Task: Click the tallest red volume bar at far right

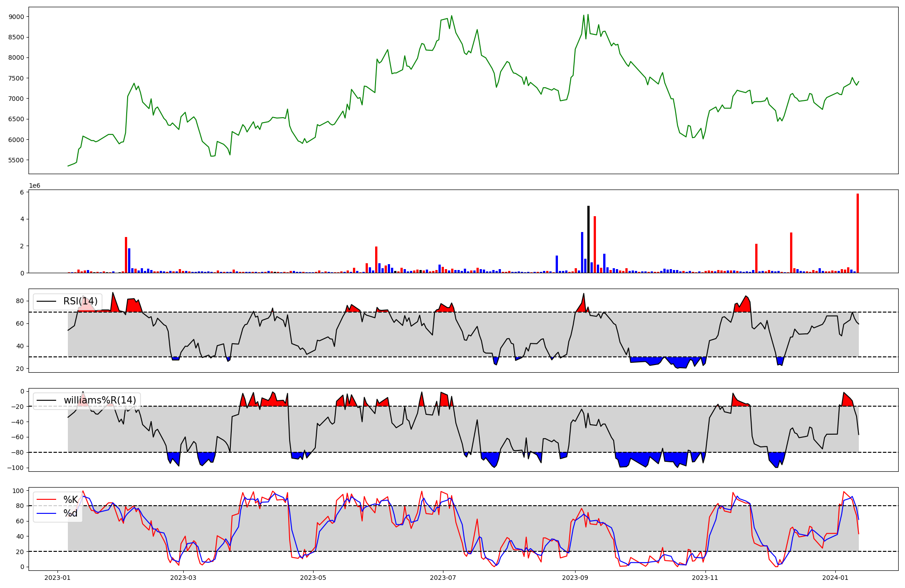Action: [x=857, y=233]
